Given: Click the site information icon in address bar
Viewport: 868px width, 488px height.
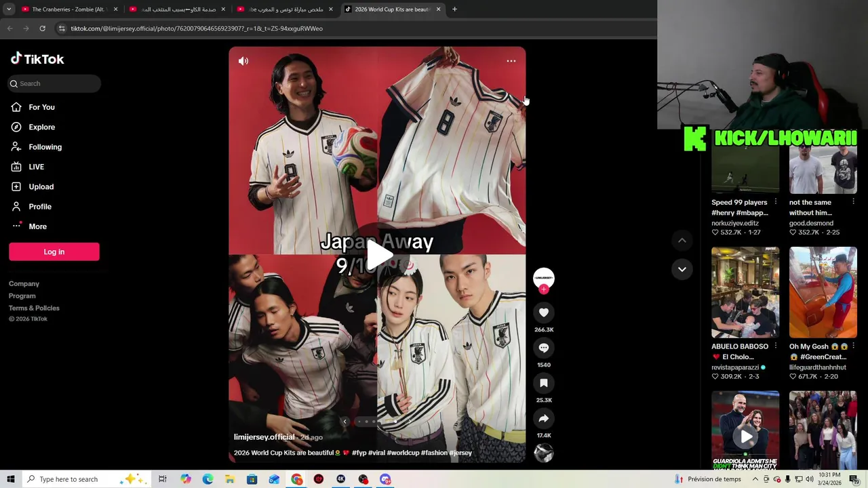Looking at the screenshot, I should coord(62,28).
